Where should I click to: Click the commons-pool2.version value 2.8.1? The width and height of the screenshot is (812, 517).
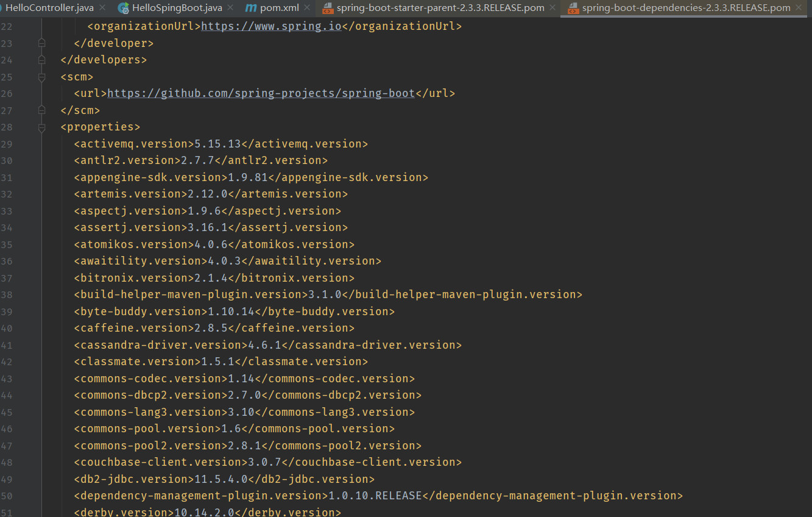pos(244,446)
